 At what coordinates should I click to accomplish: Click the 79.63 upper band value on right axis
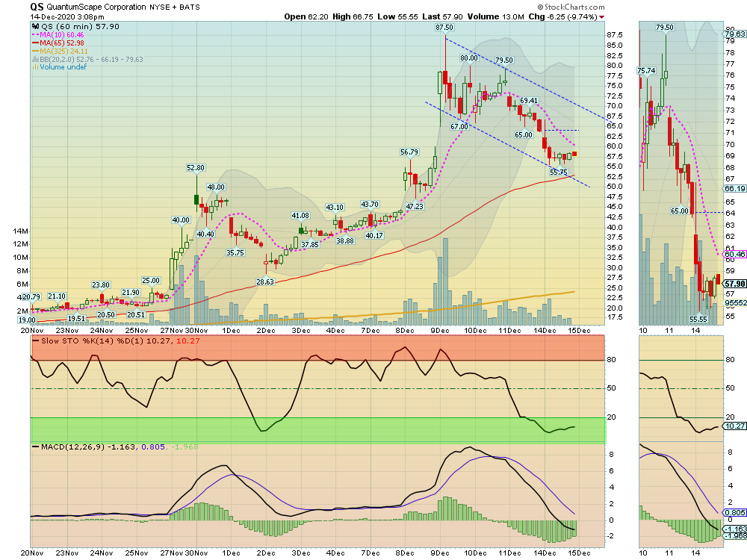(735, 34)
